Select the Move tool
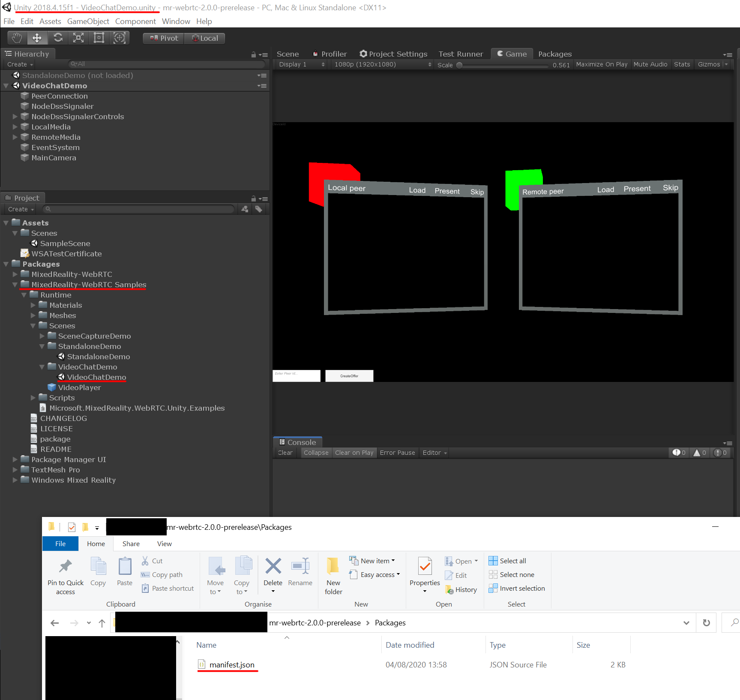Screen dimensions: 740x700 tap(37, 38)
